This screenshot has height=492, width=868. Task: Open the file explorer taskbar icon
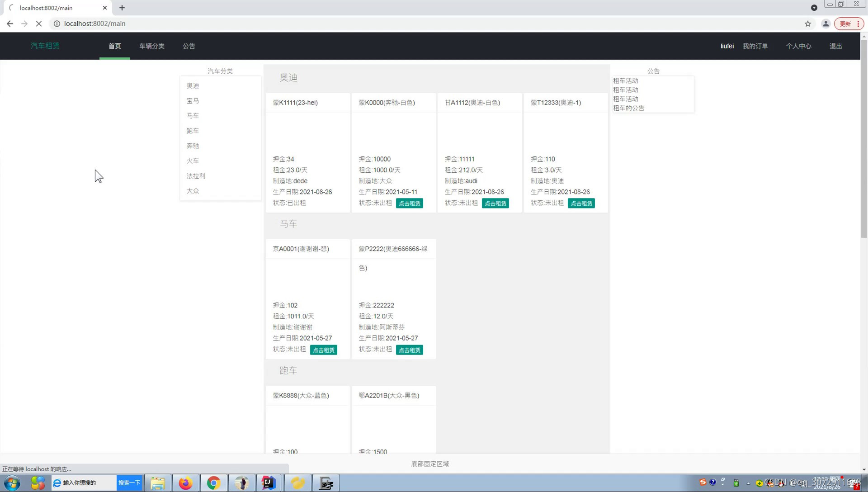(158, 483)
